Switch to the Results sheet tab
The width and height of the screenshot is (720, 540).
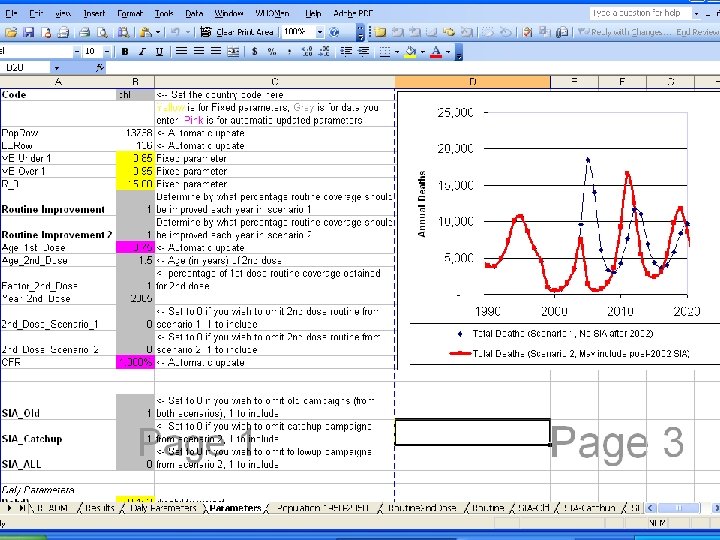click(99, 508)
